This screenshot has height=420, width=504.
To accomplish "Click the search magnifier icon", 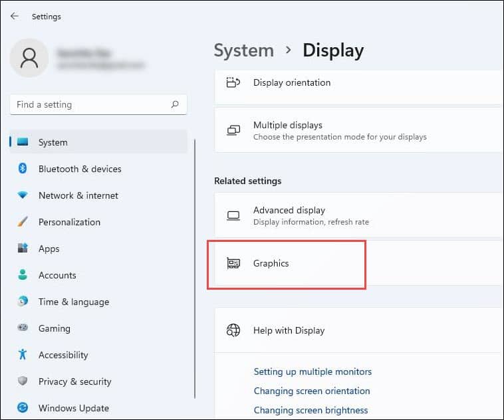I will point(175,104).
